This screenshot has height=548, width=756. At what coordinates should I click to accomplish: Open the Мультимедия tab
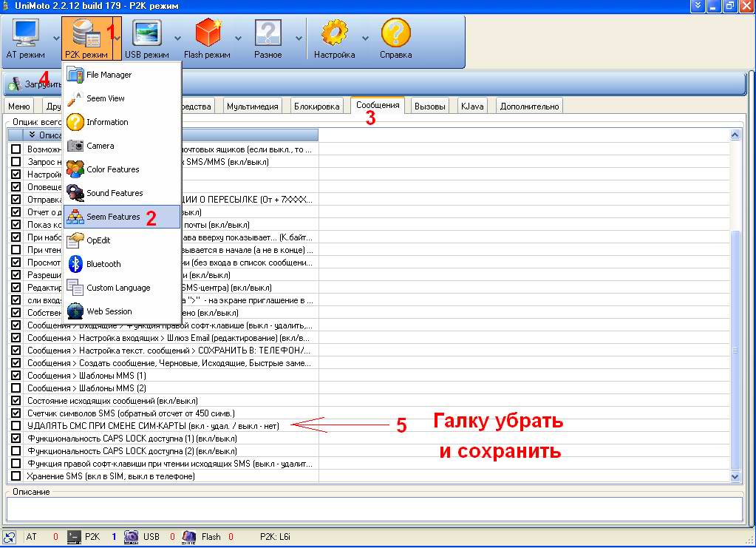(x=253, y=106)
